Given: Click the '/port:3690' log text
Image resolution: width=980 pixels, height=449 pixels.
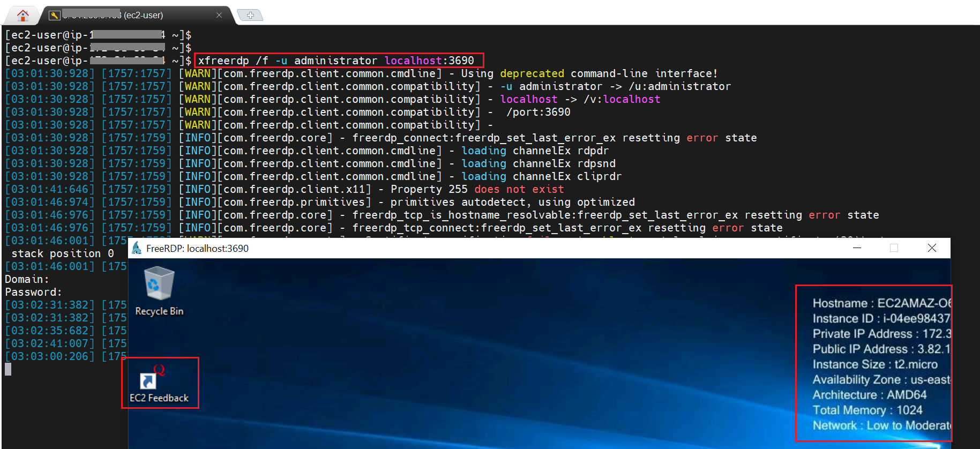Looking at the screenshot, I should pos(538,112).
